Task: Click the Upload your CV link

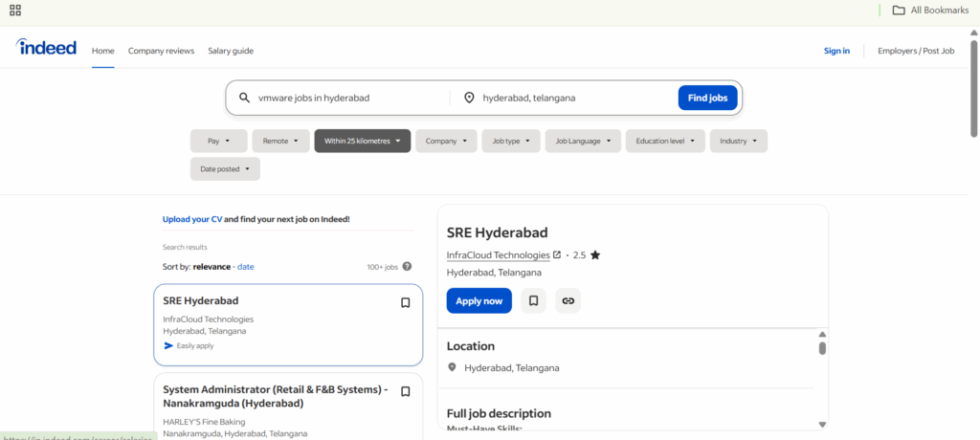Action: pyautogui.click(x=192, y=219)
